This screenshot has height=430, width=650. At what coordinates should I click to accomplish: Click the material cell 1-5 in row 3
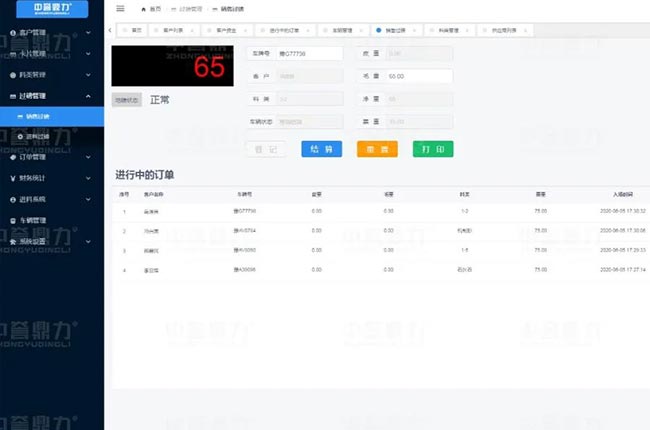[x=464, y=250]
